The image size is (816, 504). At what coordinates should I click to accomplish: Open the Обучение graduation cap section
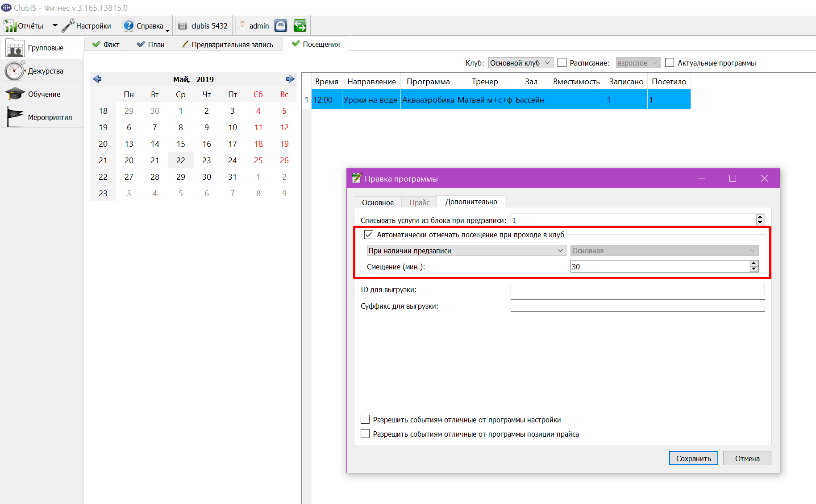coord(42,94)
